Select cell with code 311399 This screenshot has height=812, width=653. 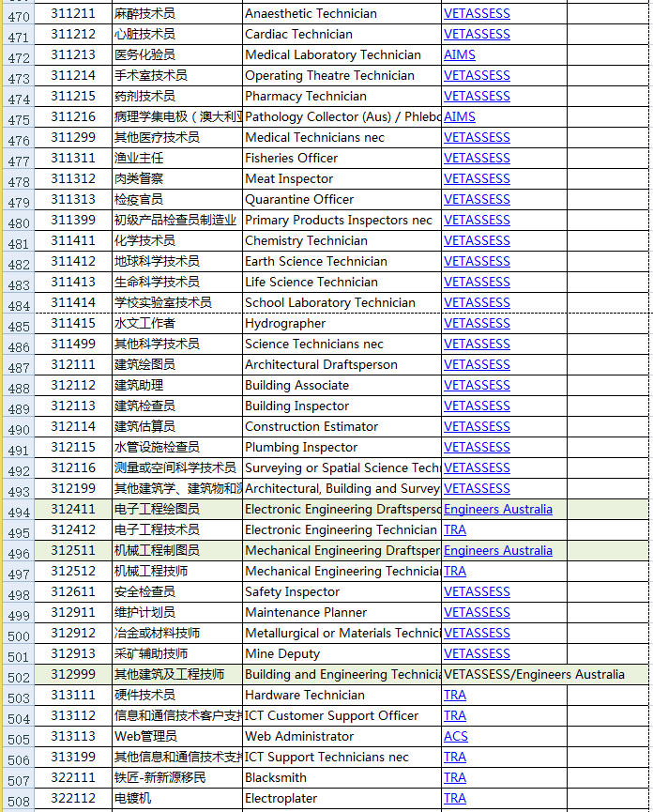pyautogui.click(x=73, y=220)
